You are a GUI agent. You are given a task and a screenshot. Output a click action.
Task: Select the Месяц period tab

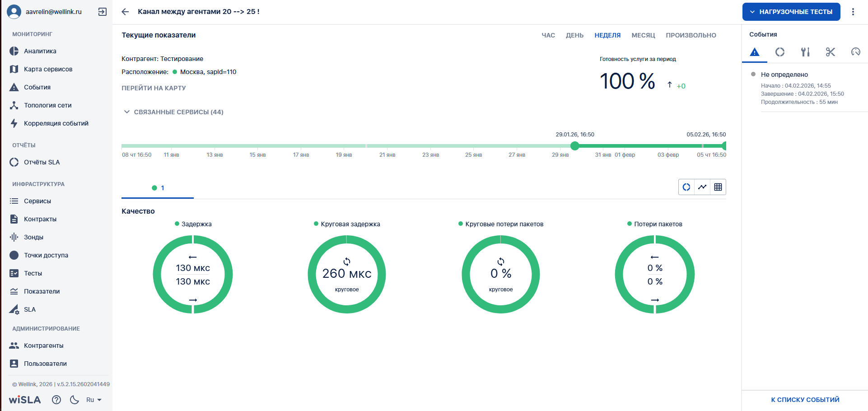click(643, 35)
